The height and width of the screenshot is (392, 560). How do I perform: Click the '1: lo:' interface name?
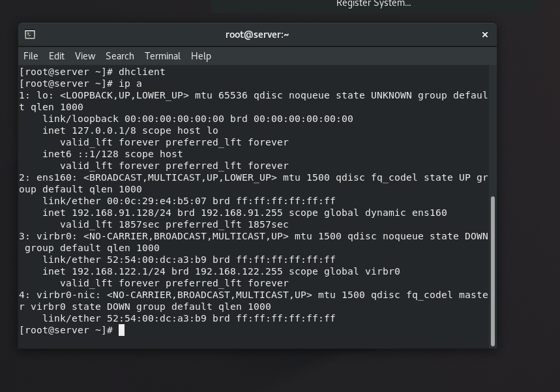[x=37, y=95]
